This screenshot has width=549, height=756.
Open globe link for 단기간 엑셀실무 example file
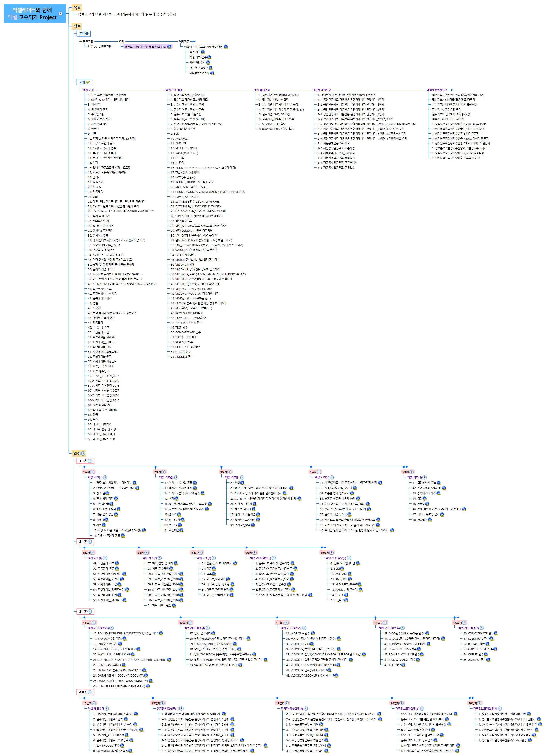210,68
